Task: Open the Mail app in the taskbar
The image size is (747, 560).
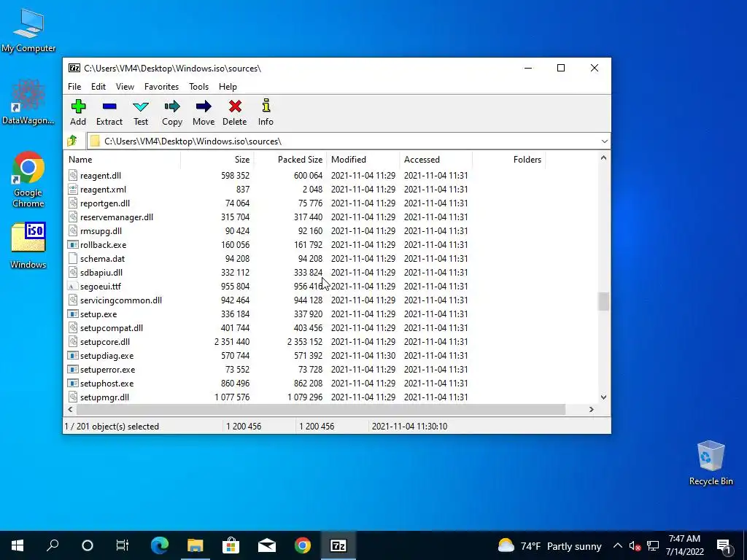Action: 267,545
